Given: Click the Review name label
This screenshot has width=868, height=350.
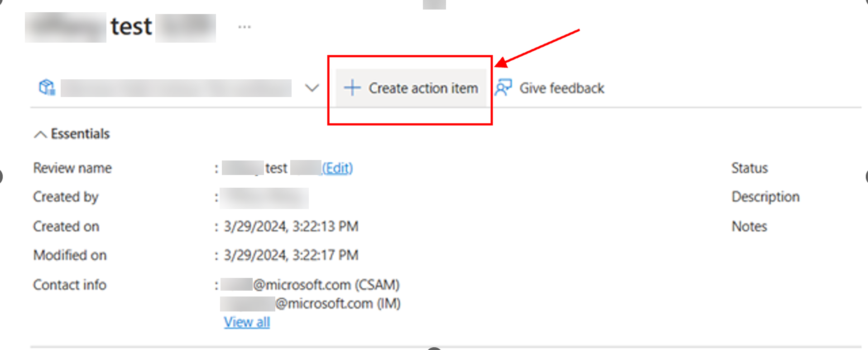Looking at the screenshot, I should point(72,168).
